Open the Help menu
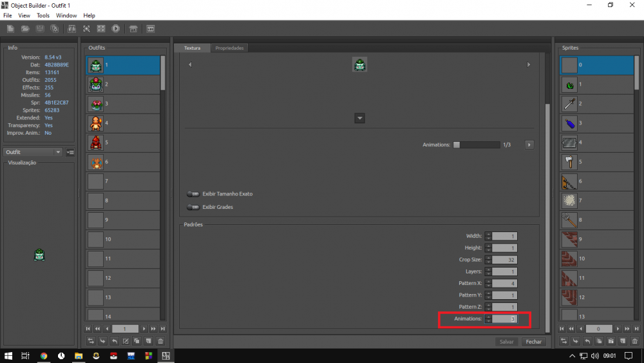This screenshot has width=644, height=363. pyautogui.click(x=89, y=15)
